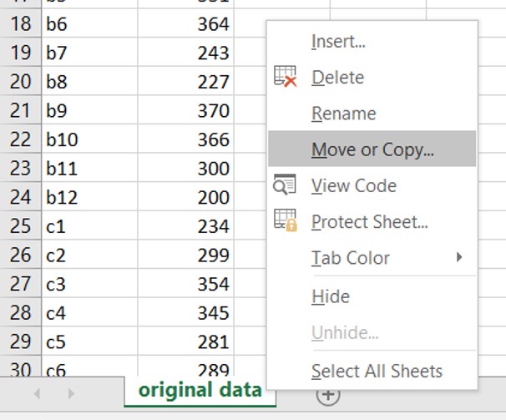506x420 pixels.
Task: Expand the Tab Color submenu arrow
Action: (x=459, y=257)
